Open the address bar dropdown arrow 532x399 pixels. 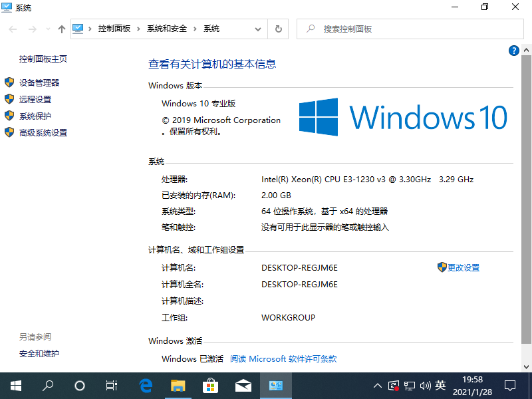[259, 29]
